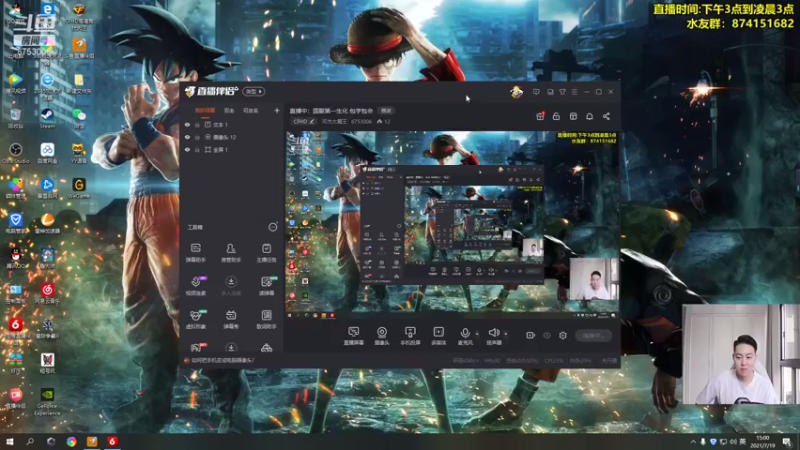Open the 弹幕秀 danmaku show tool
Image resolution: width=800 pixels, height=450 pixels.
click(x=231, y=319)
